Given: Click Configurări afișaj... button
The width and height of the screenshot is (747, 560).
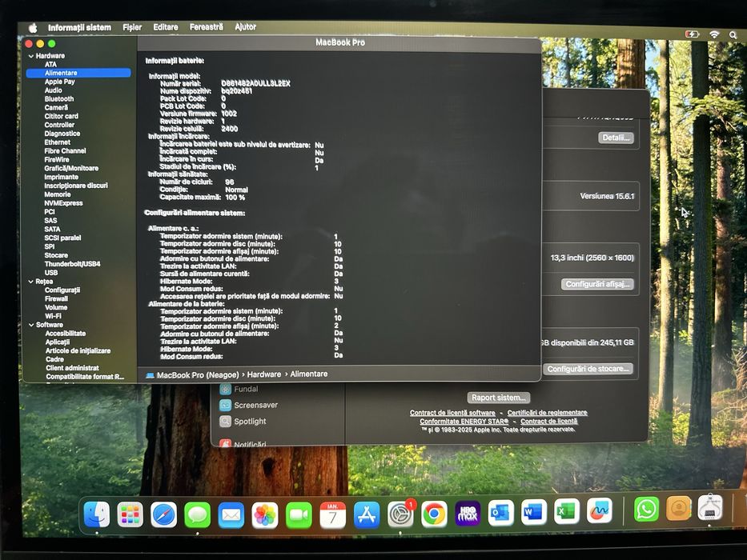Looking at the screenshot, I should (597, 284).
